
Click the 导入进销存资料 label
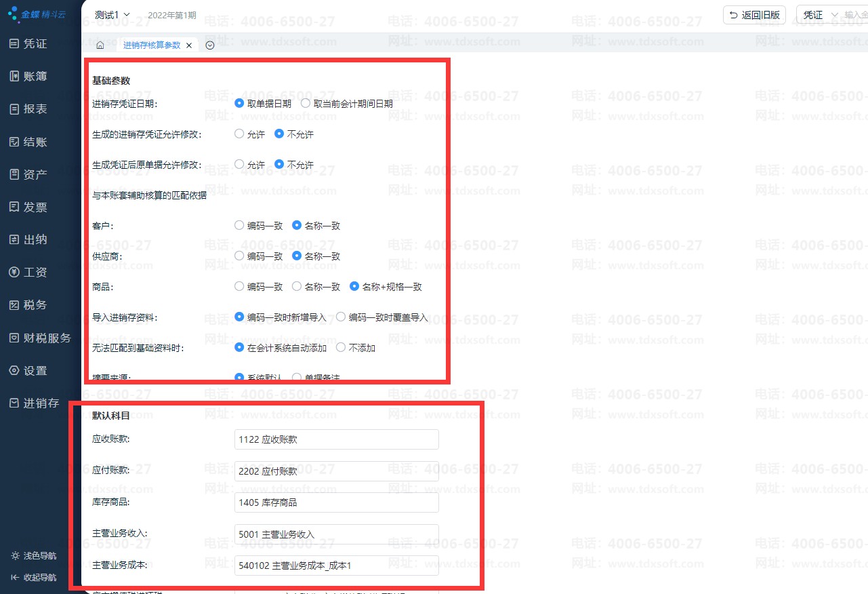(x=125, y=317)
